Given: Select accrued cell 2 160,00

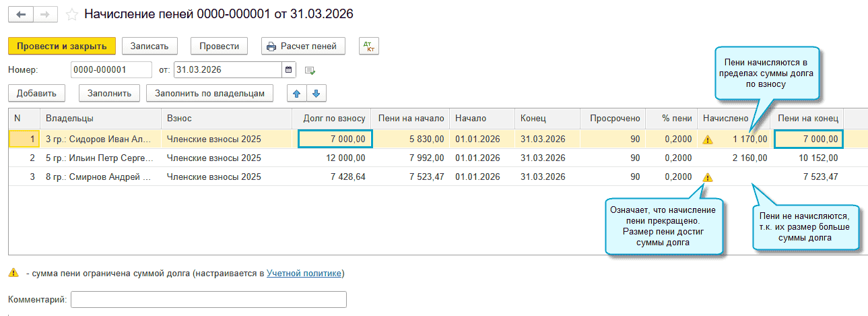Looking at the screenshot, I should (734, 158).
